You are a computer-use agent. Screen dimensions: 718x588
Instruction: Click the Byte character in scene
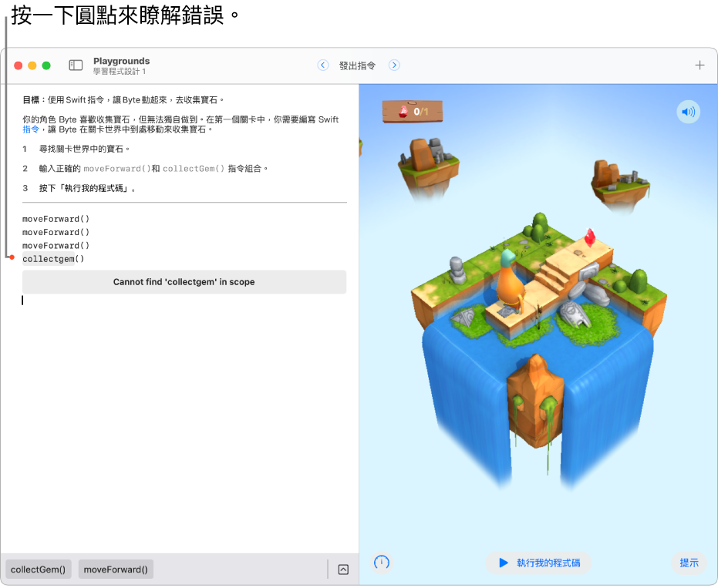[509, 281]
